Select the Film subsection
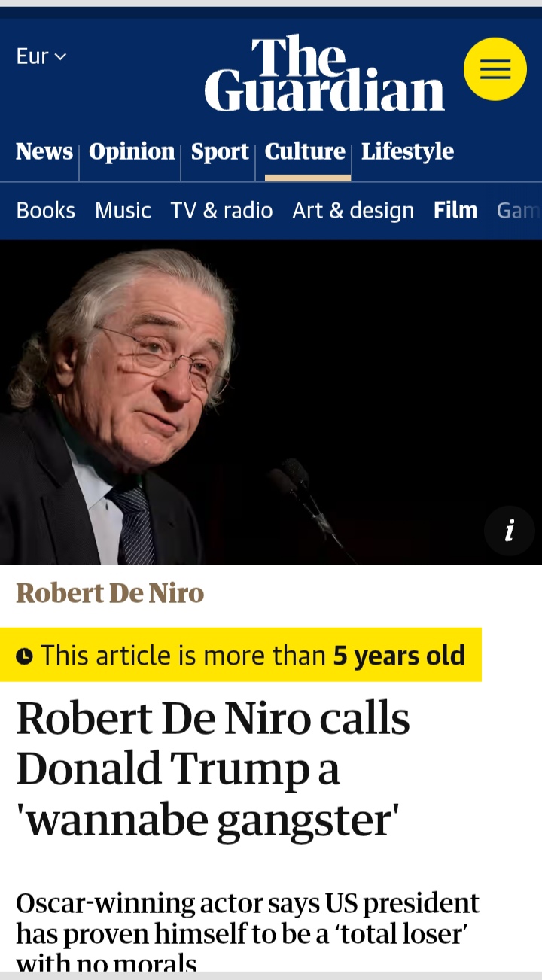Image resolution: width=542 pixels, height=980 pixels. [x=455, y=210]
